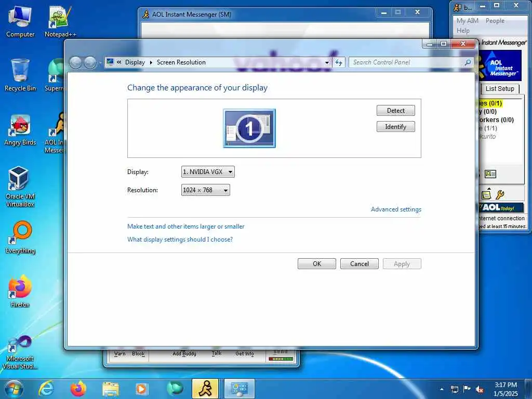Click the AOL Instant Messenger banner logo
The image size is (532, 399).
501,66
